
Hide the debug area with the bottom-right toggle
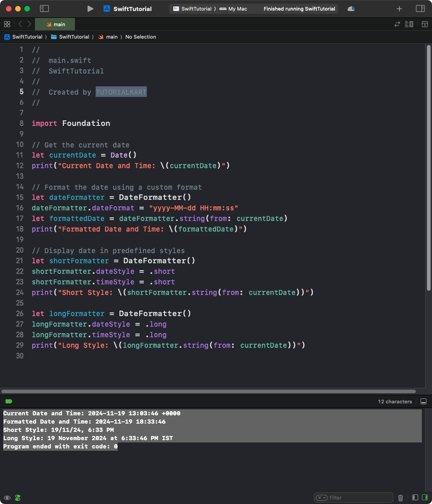tap(423, 401)
